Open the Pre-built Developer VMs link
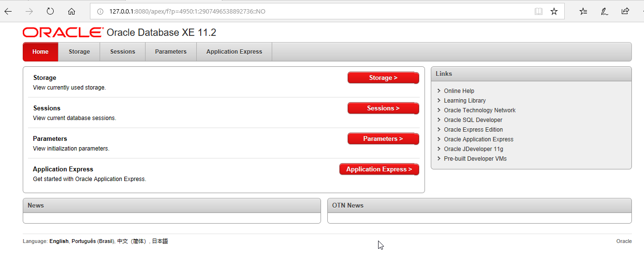The height and width of the screenshot is (258, 644). (x=475, y=159)
